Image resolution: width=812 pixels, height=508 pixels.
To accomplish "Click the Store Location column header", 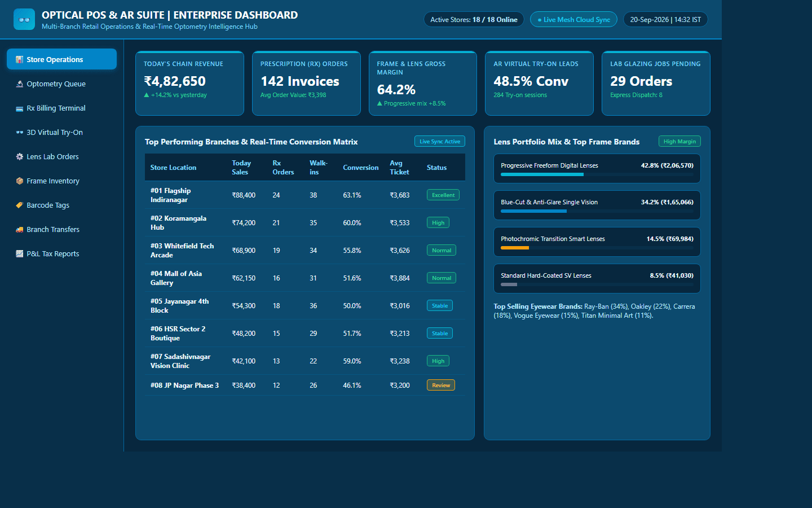I will (x=173, y=168).
